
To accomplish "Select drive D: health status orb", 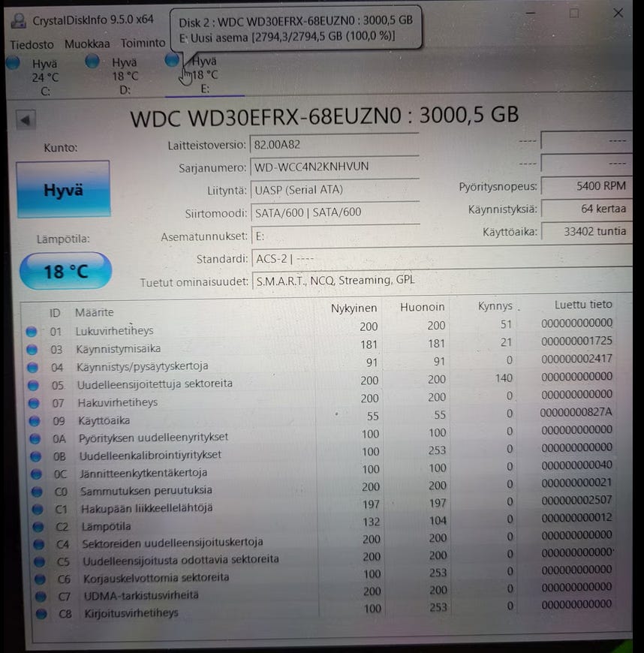I will pos(92,62).
